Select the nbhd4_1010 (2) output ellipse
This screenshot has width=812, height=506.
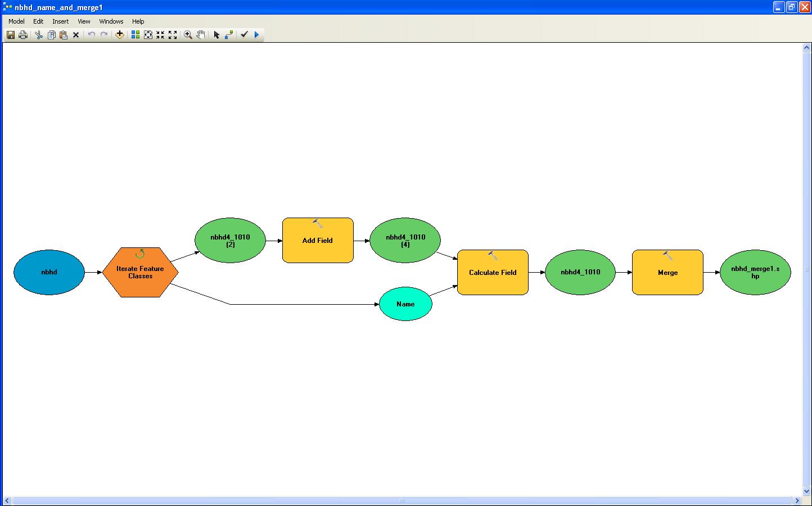[x=230, y=240]
